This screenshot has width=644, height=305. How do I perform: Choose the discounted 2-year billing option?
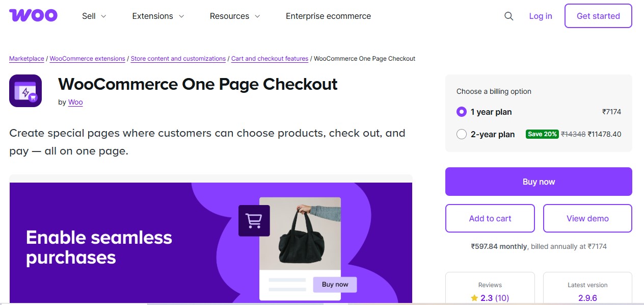click(462, 134)
